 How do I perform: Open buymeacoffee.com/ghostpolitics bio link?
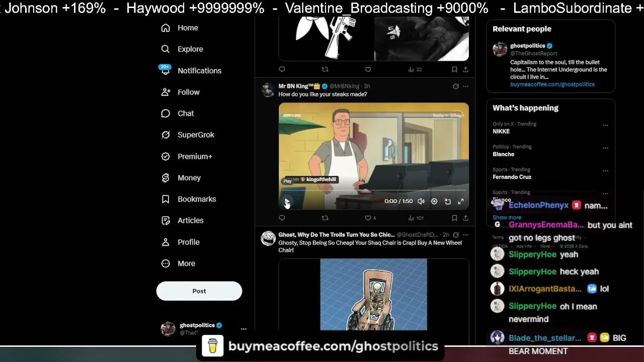tap(552, 84)
